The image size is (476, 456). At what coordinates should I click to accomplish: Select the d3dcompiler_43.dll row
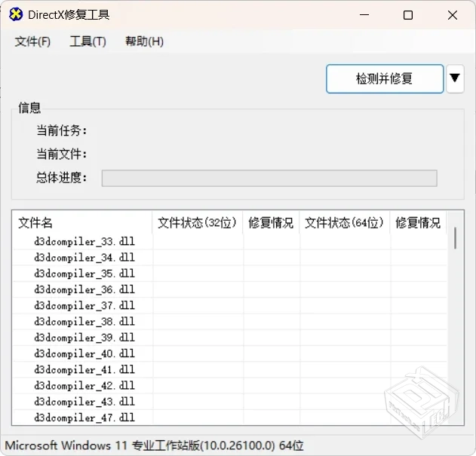229,402
